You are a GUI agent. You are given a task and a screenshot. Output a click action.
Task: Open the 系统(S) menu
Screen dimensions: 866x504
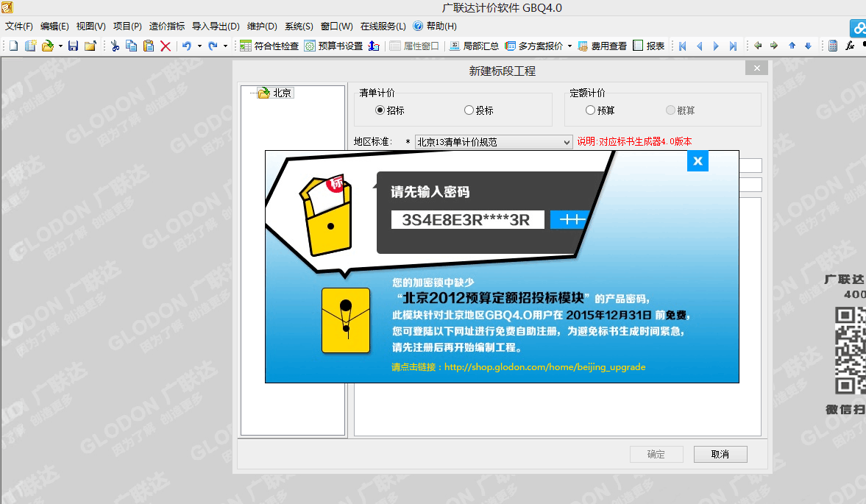(299, 26)
